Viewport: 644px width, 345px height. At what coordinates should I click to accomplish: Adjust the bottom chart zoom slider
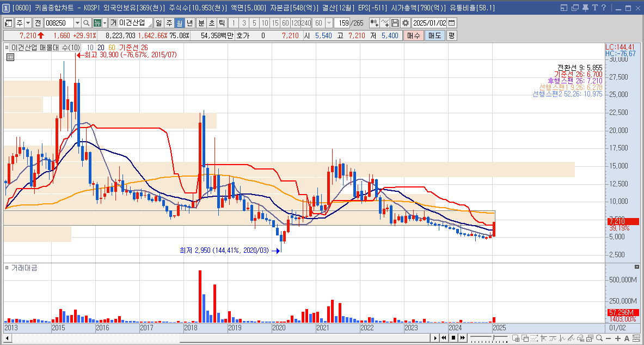click(x=493, y=337)
